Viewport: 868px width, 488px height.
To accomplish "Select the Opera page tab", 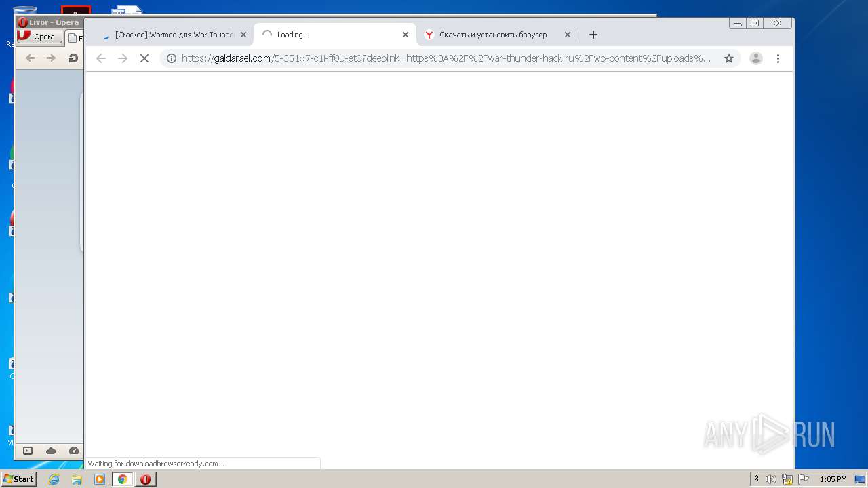I will 75,38.
